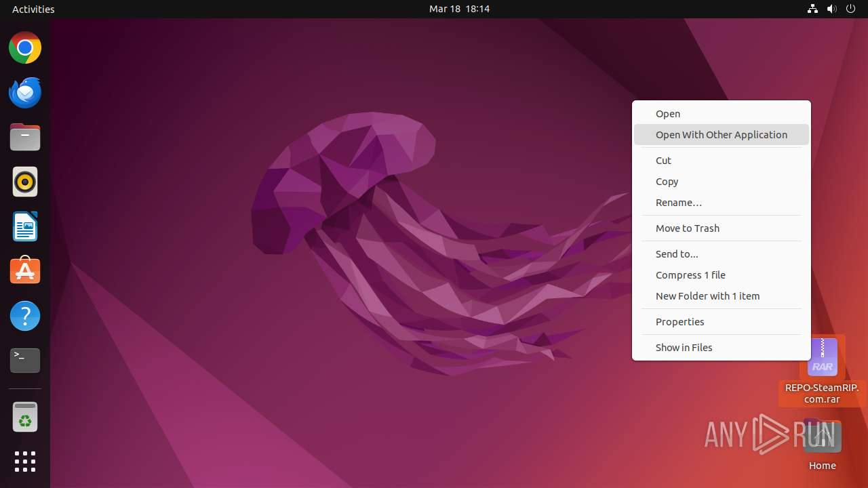The width and height of the screenshot is (868, 488).
Task: Click the volume icon in top bar
Action: click(x=832, y=9)
